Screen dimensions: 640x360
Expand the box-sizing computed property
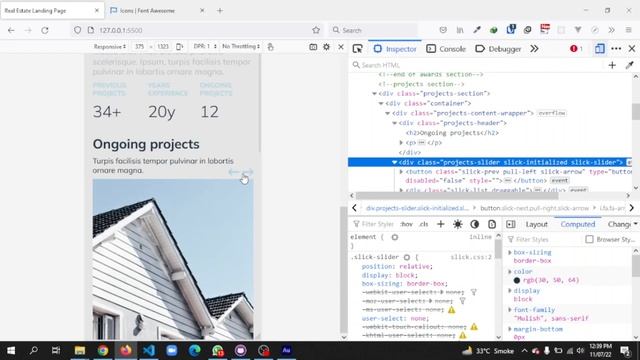(x=510, y=253)
